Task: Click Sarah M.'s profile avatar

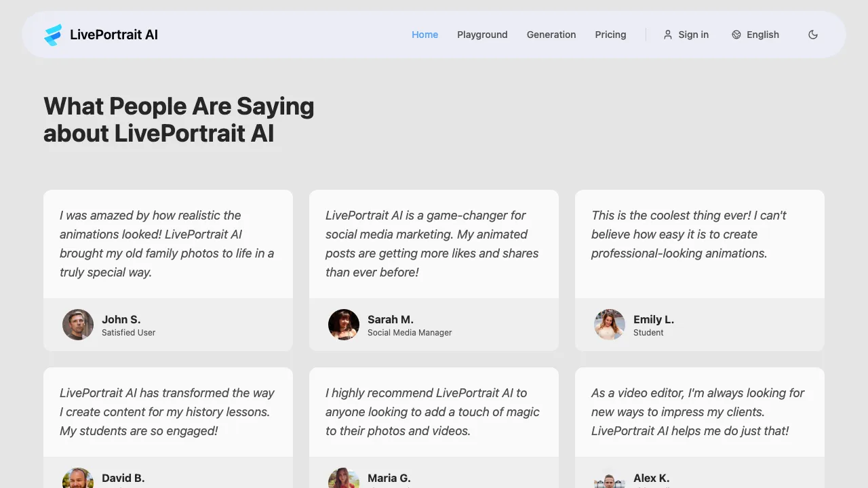Action: coord(344,325)
